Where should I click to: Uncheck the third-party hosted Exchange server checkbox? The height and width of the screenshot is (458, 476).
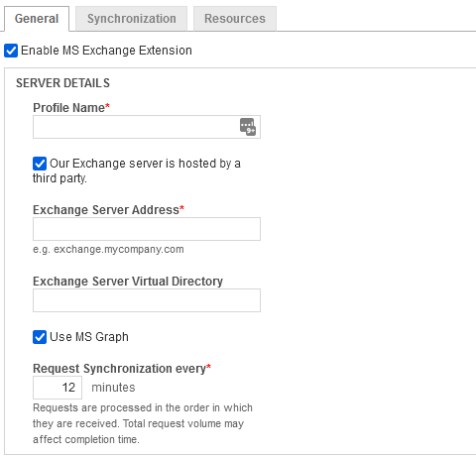click(40, 164)
